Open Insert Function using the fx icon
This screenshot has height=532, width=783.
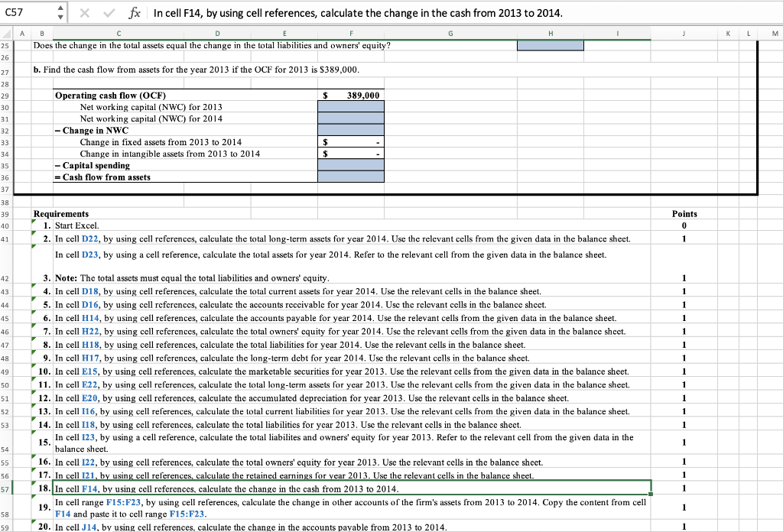pyautogui.click(x=135, y=12)
